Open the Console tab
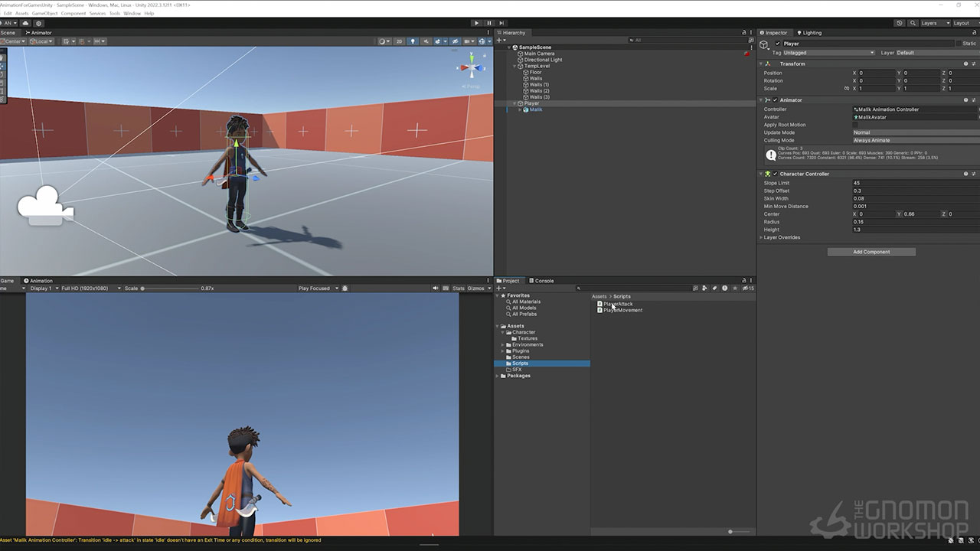This screenshot has width=980, height=551. pyautogui.click(x=544, y=281)
